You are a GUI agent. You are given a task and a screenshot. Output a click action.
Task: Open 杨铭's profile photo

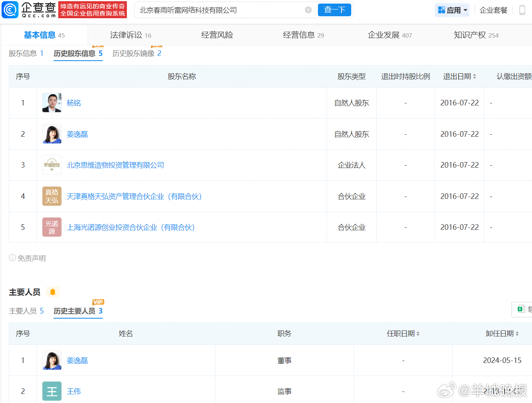[52, 103]
